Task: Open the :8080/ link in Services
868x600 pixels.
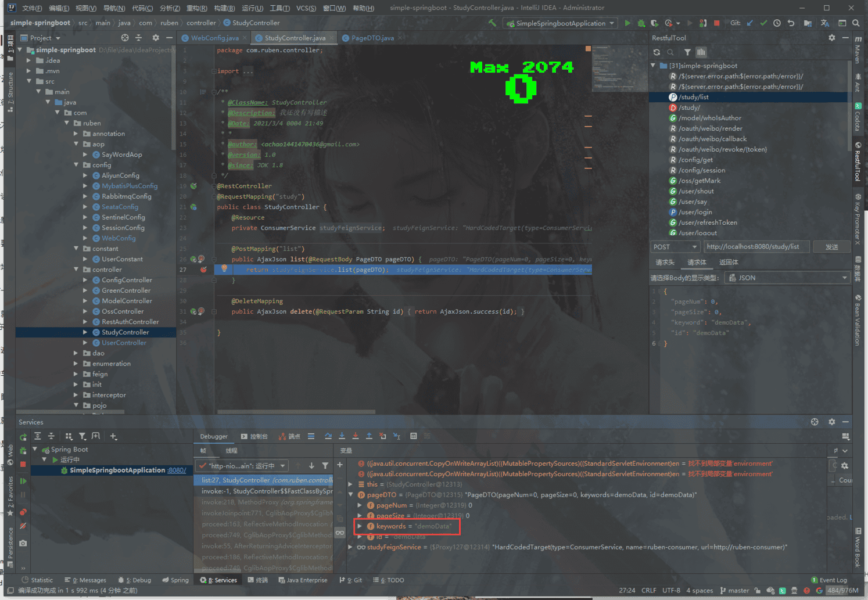Action: coord(177,470)
